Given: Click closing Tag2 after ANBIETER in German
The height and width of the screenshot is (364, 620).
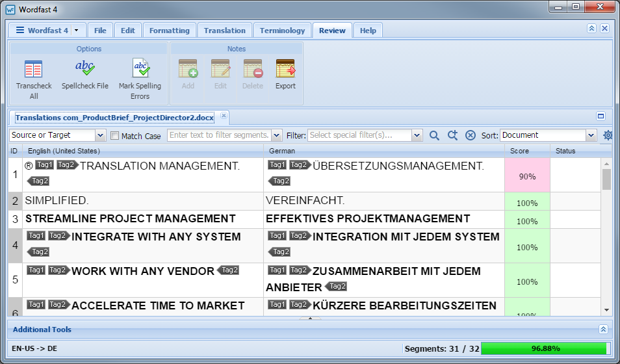Looking at the screenshot, I should tap(336, 287).
